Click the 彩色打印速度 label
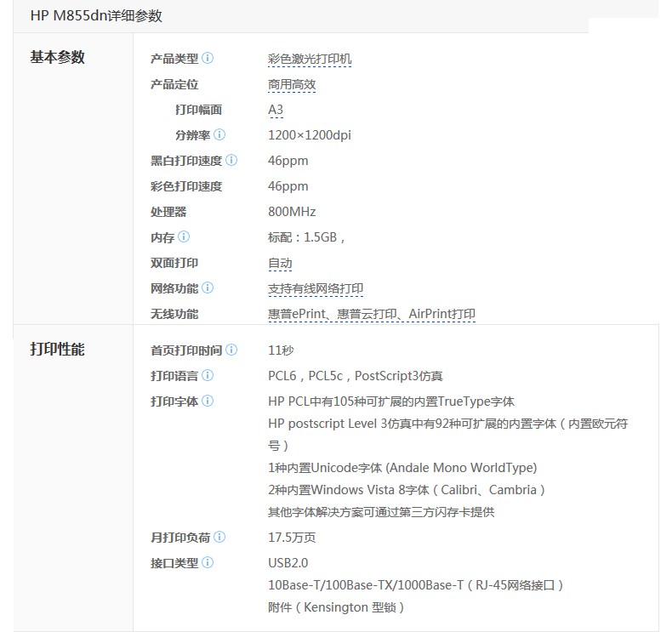Viewport: 672px width, 632px height. coord(186,186)
